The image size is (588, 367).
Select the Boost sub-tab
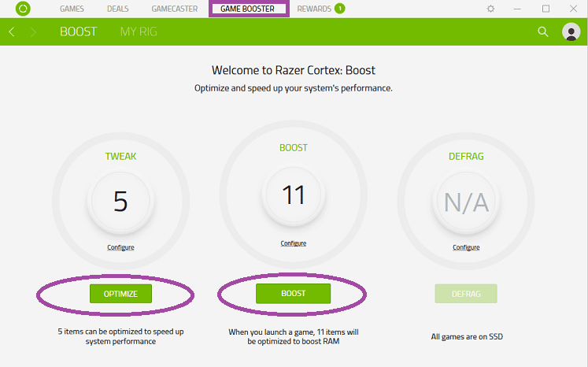tap(79, 32)
